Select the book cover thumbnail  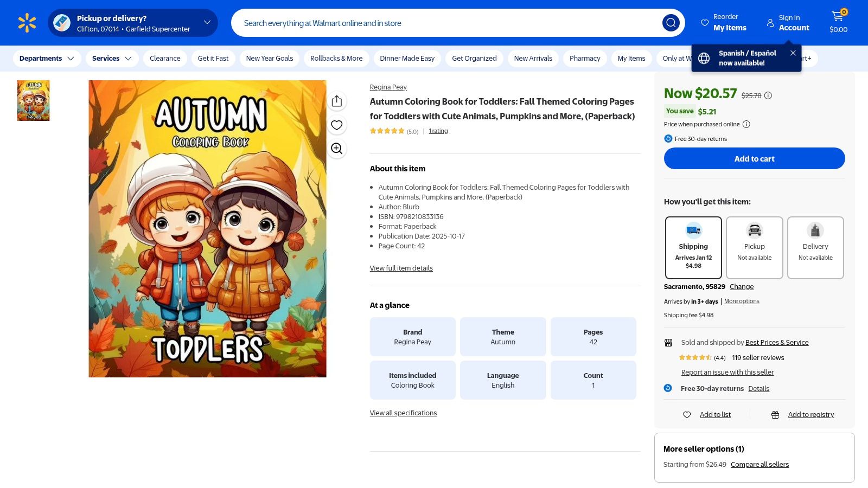(33, 101)
